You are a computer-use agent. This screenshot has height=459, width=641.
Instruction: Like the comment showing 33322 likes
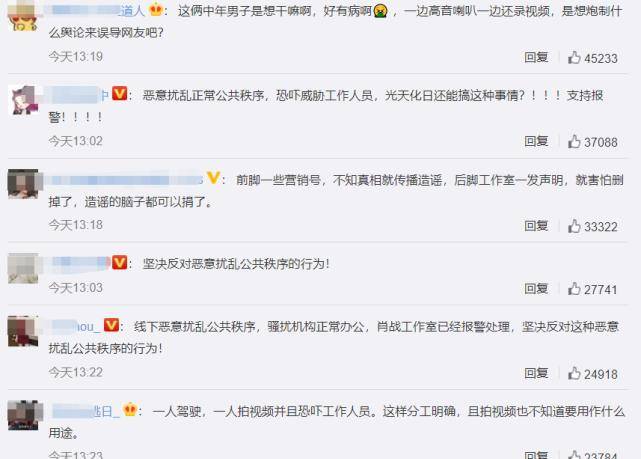click(574, 226)
